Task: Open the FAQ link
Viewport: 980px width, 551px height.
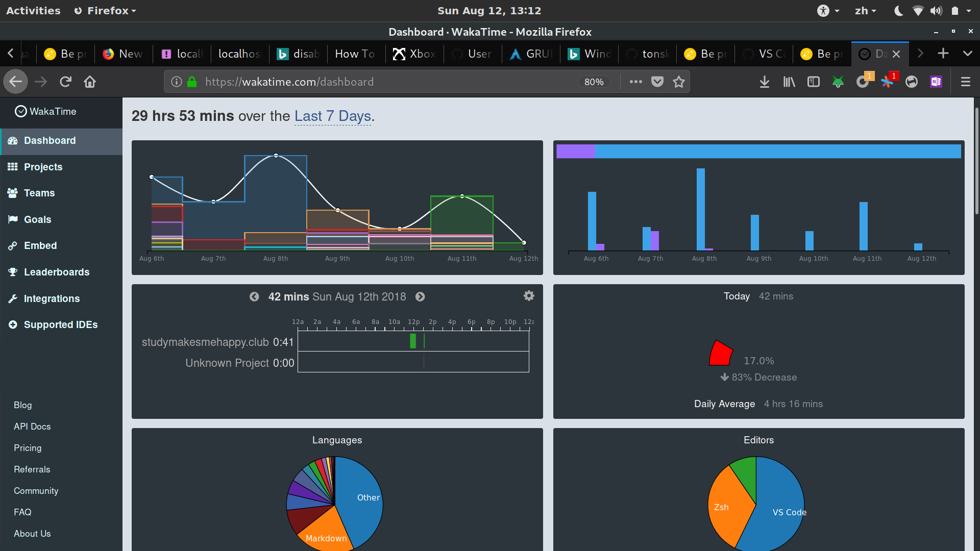Action: 22,512
